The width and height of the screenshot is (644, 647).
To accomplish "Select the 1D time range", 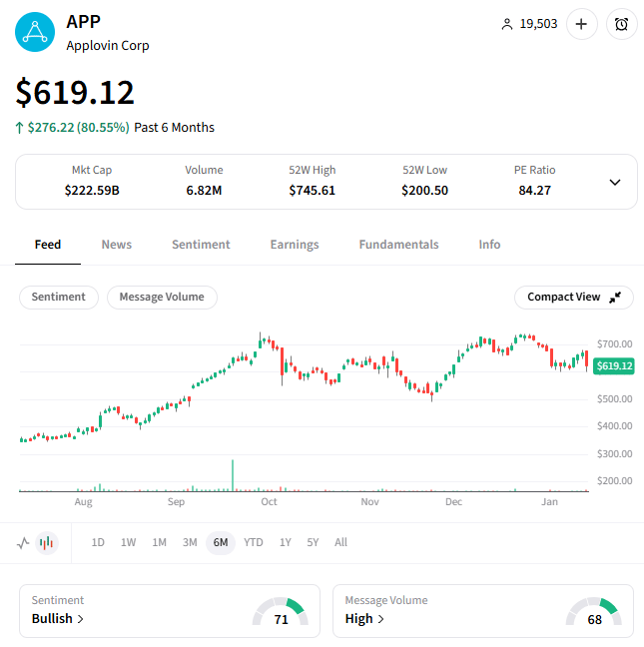I will click(x=98, y=542).
